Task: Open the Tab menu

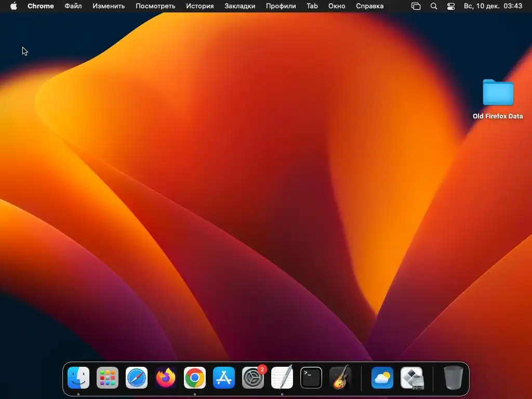Action: (312, 6)
